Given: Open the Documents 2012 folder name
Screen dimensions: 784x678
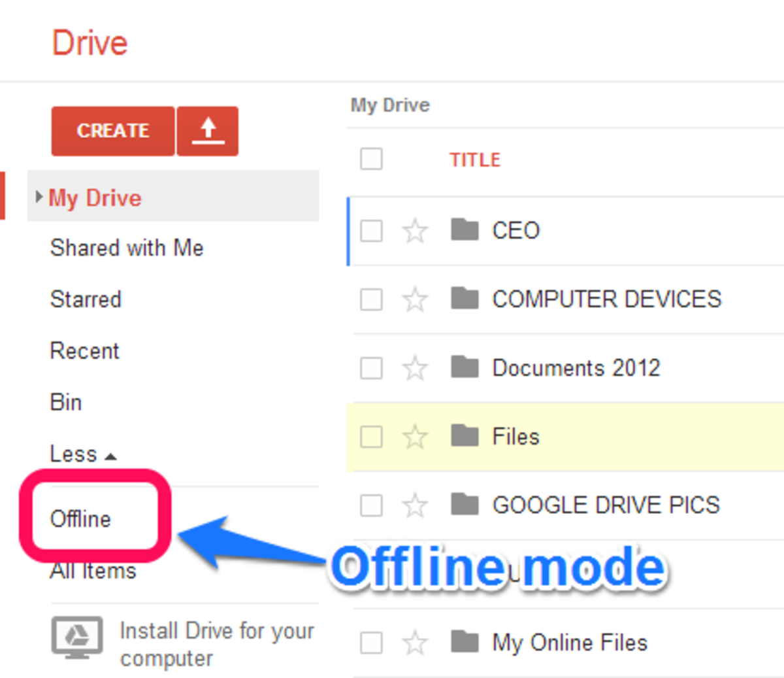Looking at the screenshot, I should coord(576,368).
